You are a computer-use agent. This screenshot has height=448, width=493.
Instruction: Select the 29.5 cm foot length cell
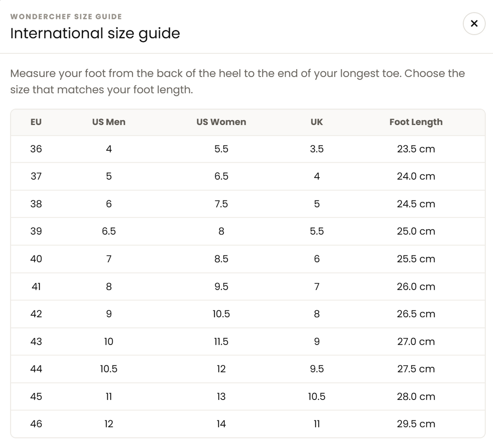point(416,424)
